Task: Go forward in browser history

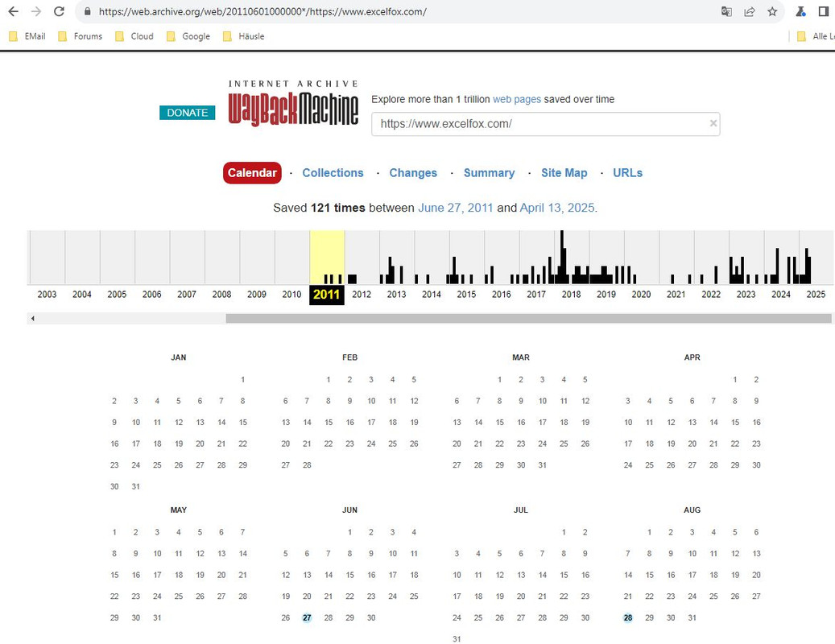Action: (x=36, y=11)
